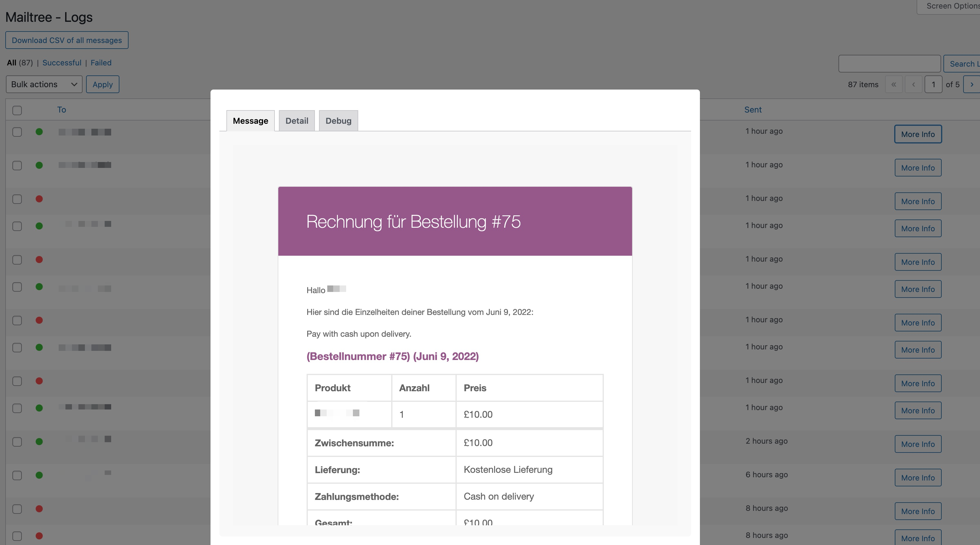Open the Bulk actions dropdown
Screen dimensions: 980x545
click(x=44, y=84)
